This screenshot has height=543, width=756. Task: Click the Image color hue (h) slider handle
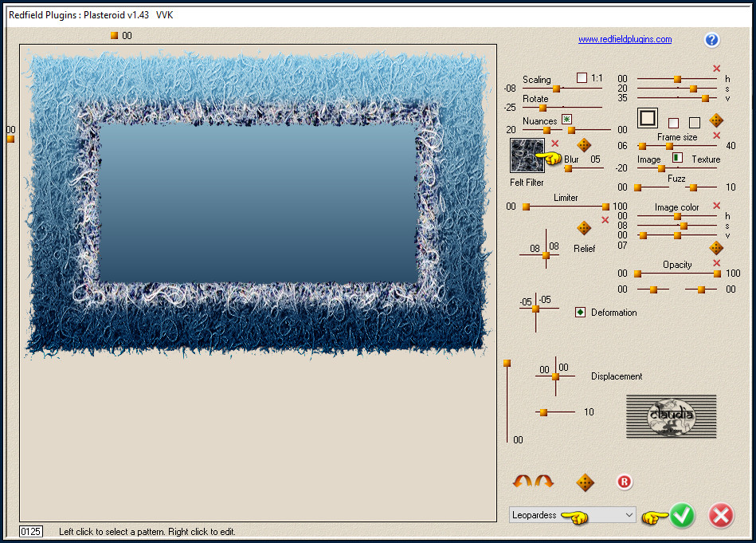click(x=677, y=216)
